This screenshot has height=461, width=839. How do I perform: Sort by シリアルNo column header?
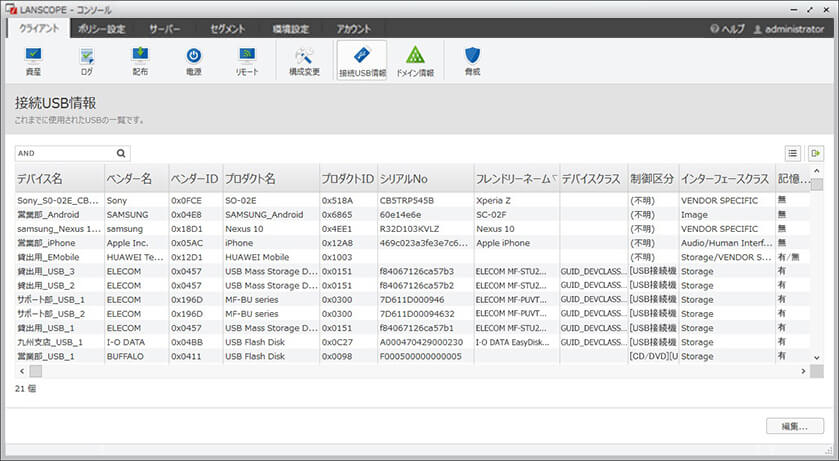425,179
